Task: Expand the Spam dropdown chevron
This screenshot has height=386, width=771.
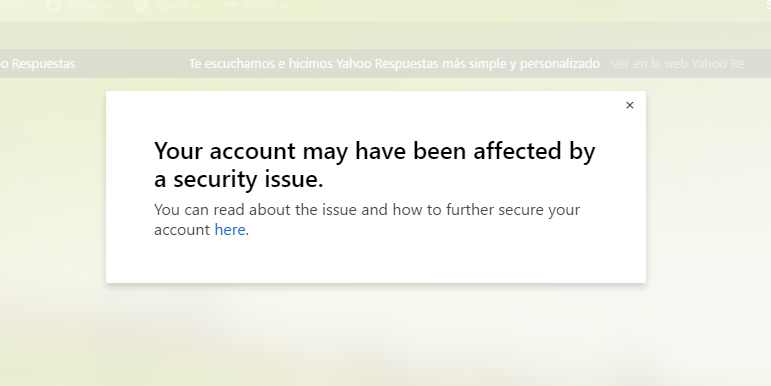Action: tap(196, 5)
